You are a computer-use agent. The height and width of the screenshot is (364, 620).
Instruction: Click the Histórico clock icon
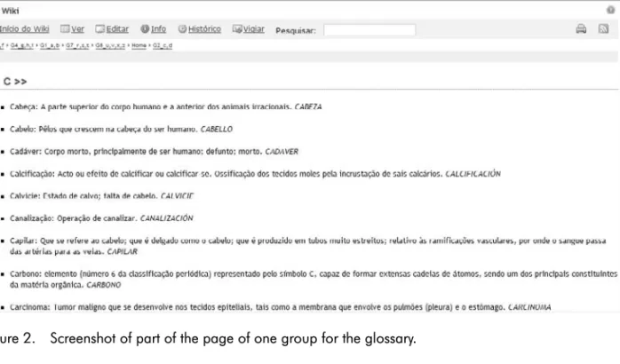pyautogui.click(x=182, y=28)
